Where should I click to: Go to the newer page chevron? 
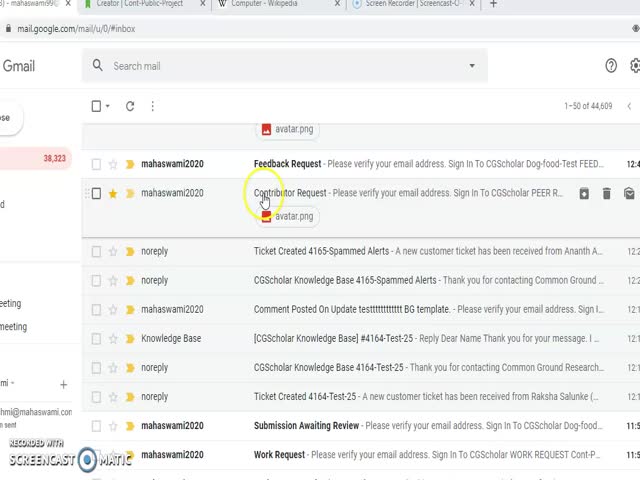pos(629,106)
